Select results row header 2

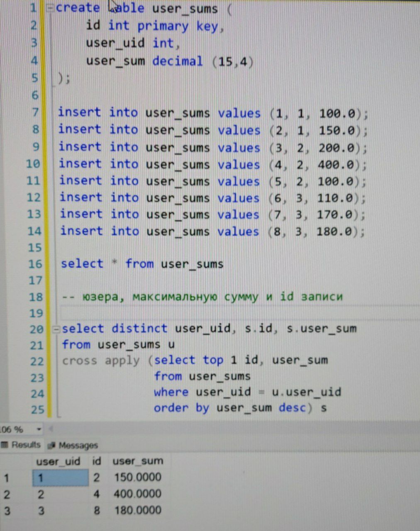tap(7, 494)
